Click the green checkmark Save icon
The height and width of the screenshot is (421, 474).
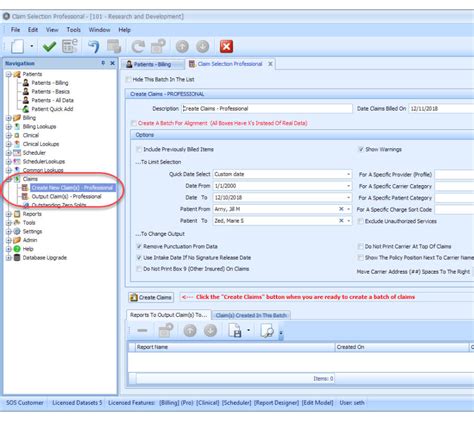point(49,46)
